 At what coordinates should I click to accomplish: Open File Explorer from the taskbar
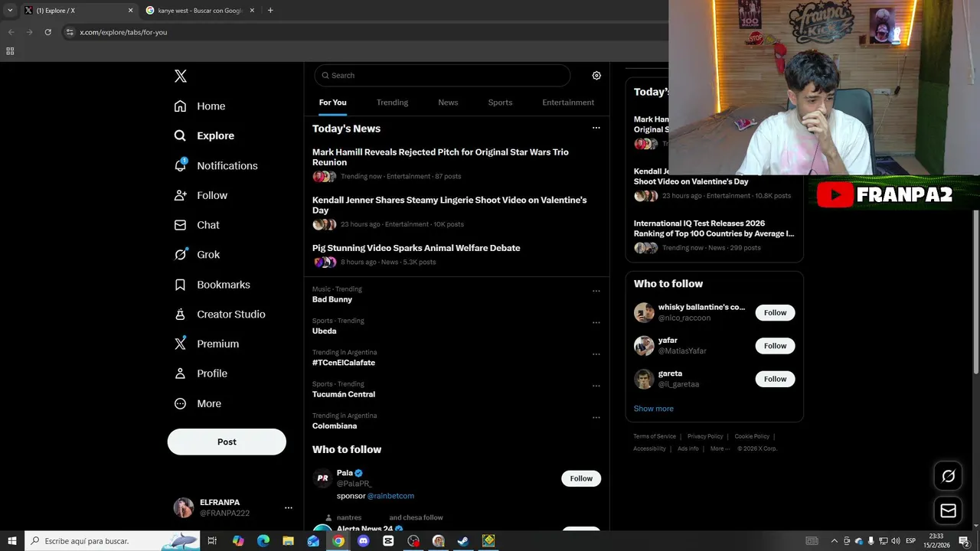pos(288,541)
